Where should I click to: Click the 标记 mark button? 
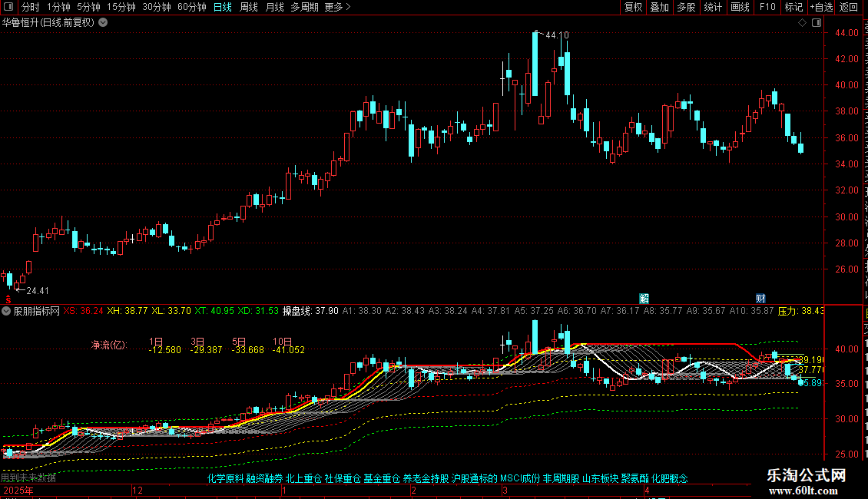[x=793, y=7]
